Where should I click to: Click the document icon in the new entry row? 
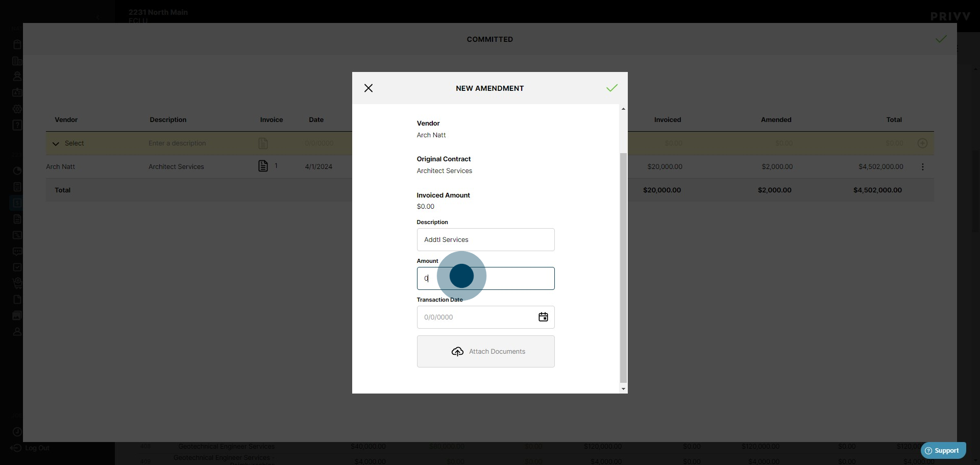click(x=263, y=143)
